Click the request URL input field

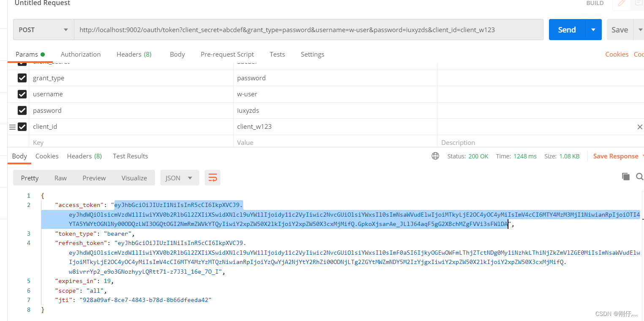309,30
